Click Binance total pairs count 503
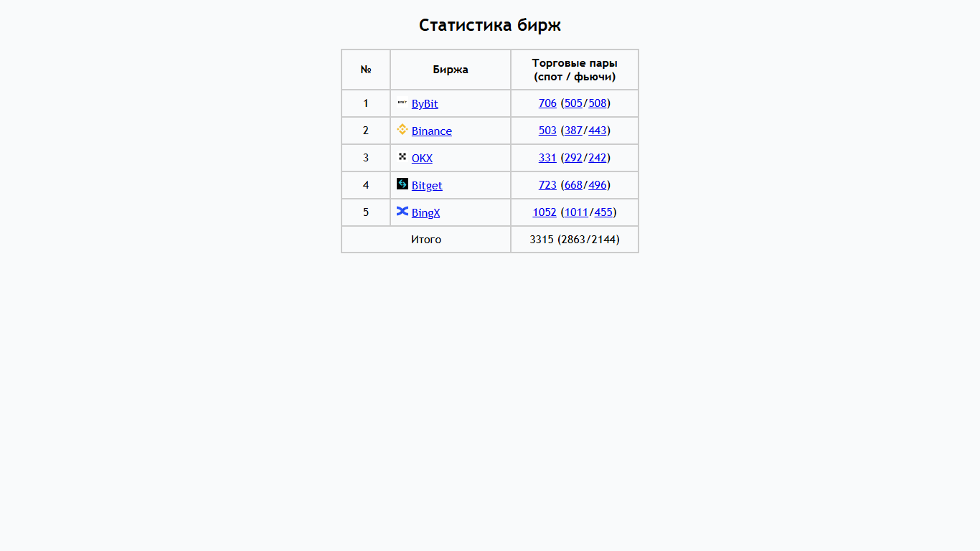The image size is (980, 551). click(x=547, y=131)
